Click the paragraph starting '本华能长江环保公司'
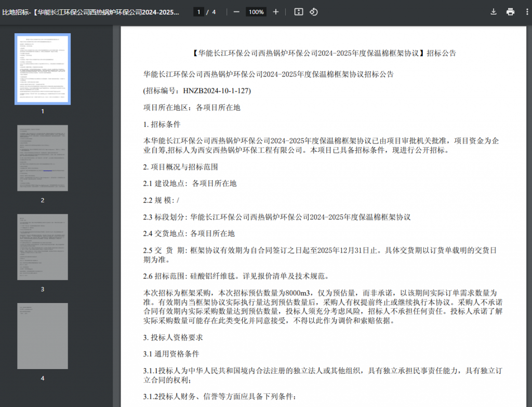This screenshot has width=532, height=407. tap(321, 146)
